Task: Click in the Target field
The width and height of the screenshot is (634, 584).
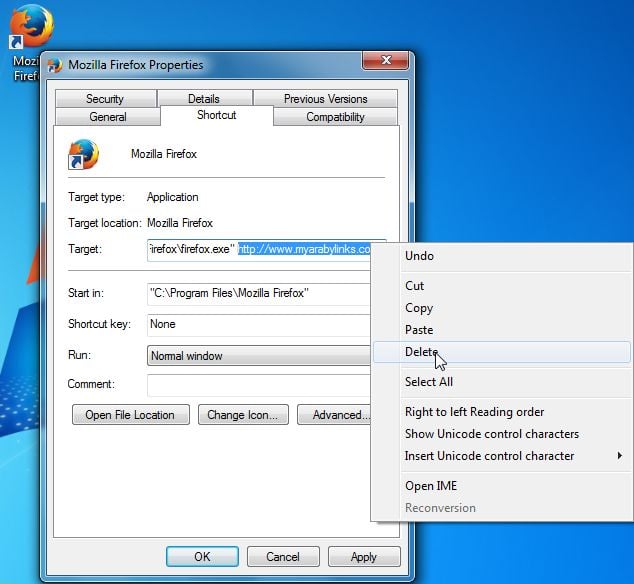Action: point(259,250)
